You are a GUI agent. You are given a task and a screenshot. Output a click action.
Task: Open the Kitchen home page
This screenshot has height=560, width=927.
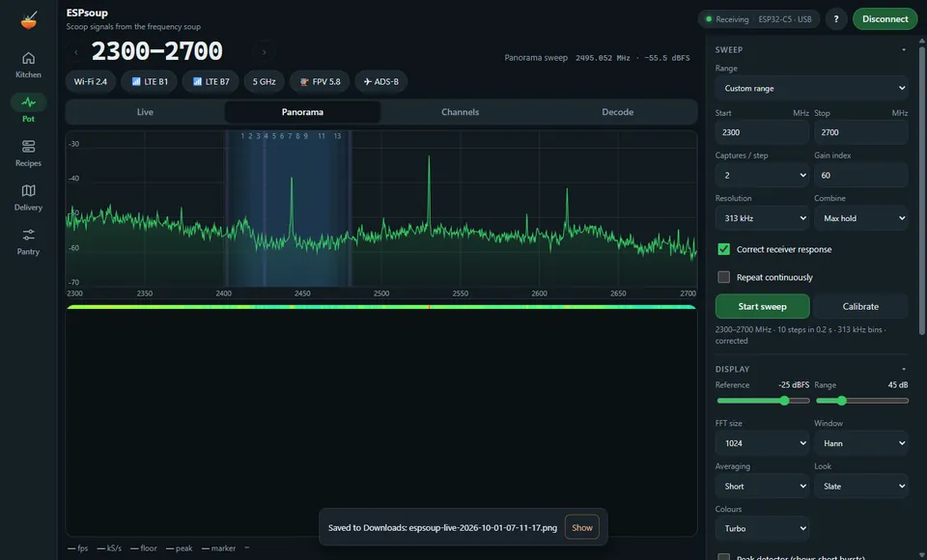(x=28, y=65)
